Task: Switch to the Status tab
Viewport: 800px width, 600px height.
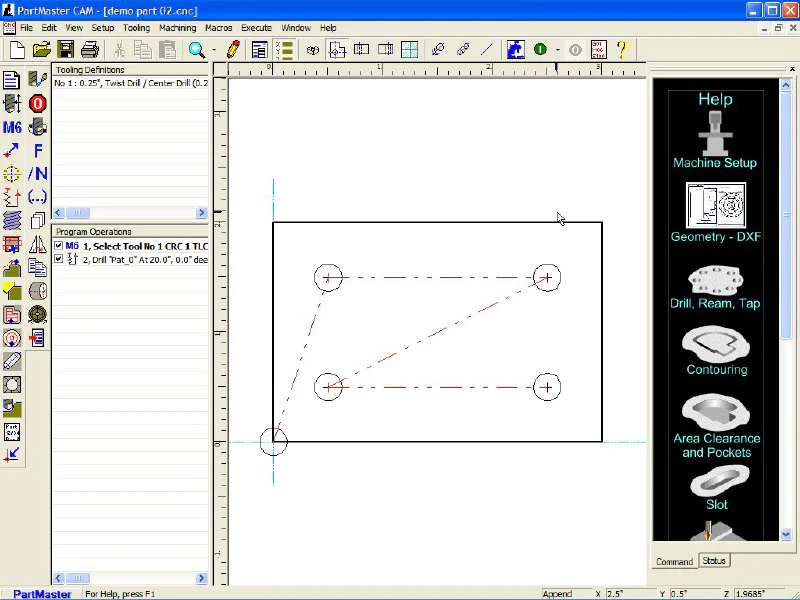Action: [714, 560]
